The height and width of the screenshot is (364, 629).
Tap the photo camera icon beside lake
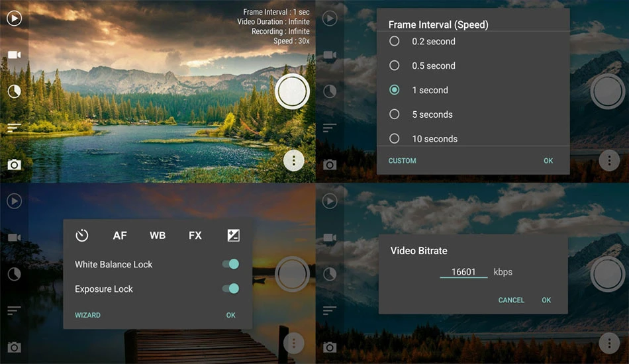click(14, 164)
